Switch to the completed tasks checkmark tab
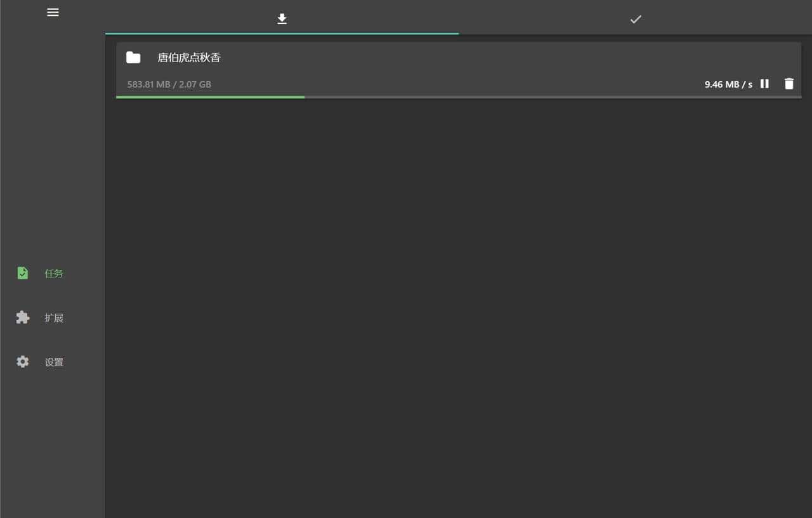The image size is (812, 518). (x=636, y=19)
